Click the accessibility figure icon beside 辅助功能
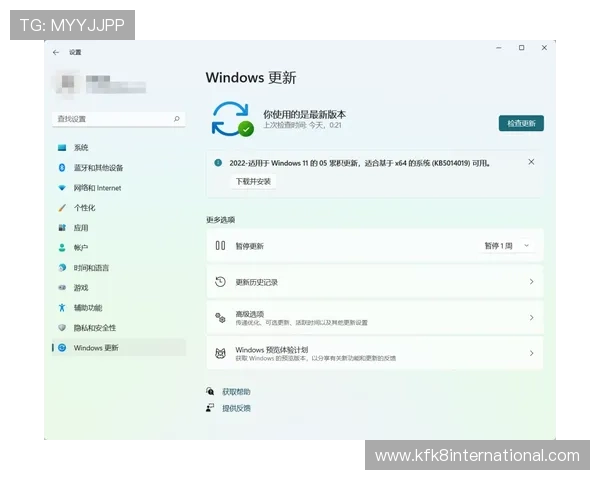The image size is (600, 480). [62, 307]
